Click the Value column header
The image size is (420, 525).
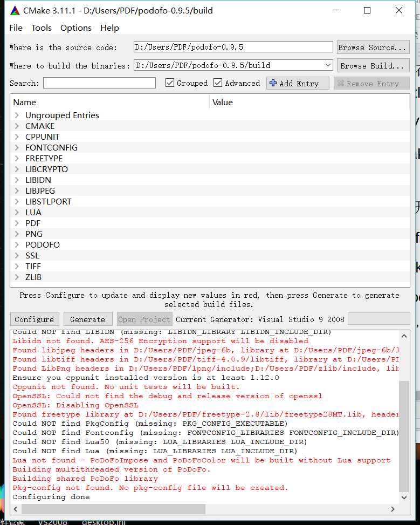coord(309,102)
